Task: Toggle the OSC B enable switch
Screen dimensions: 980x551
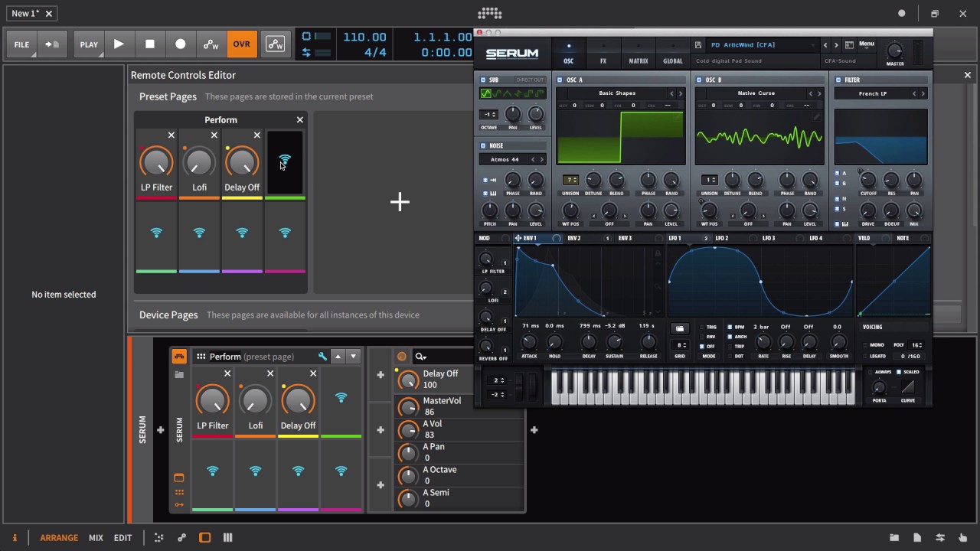Action: click(x=699, y=80)
